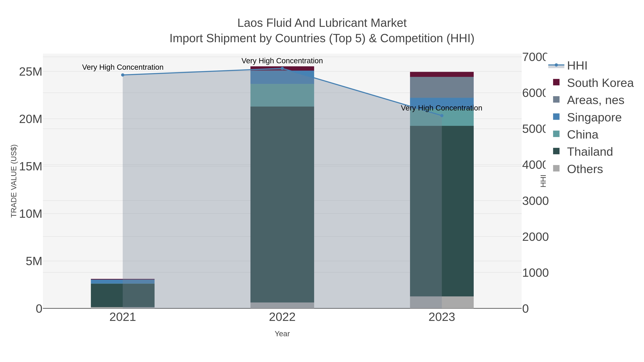Viewport: 644px width, 362px height.
Task: Click the 2023 Others bar segment
Action: coord(442,302)
